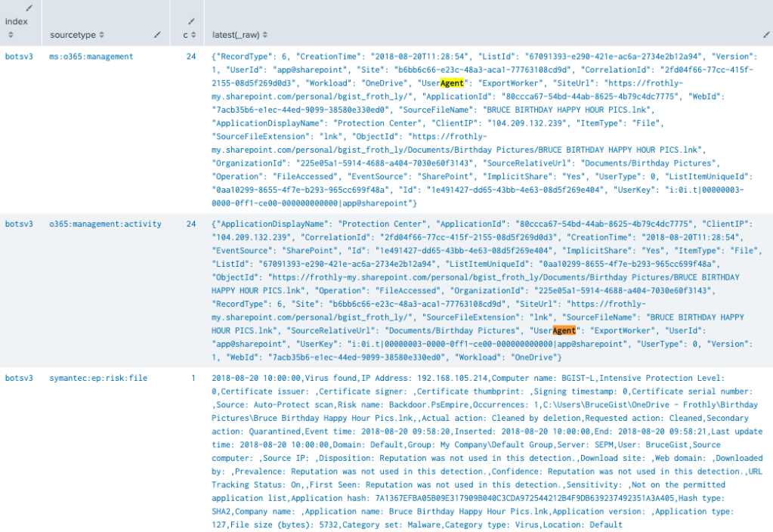Sort by index using its sort arrows
The height and width of the screenshot is (532, 773).
click(x=8, y=35)
